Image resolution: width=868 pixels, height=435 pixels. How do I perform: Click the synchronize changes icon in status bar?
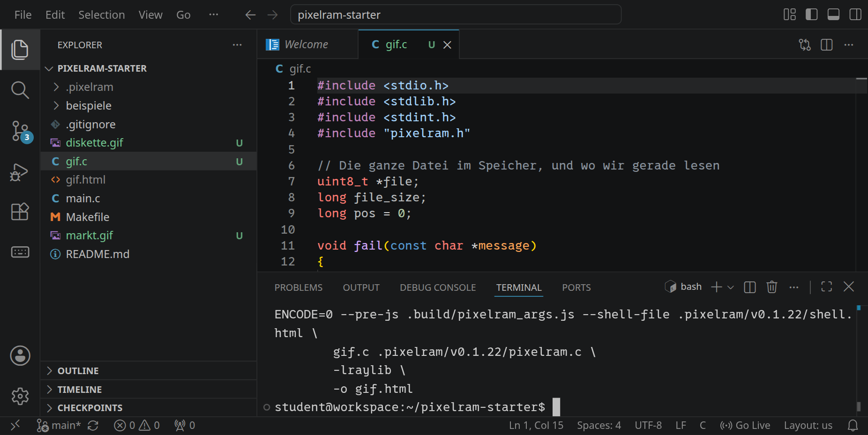tap(93, 426)
